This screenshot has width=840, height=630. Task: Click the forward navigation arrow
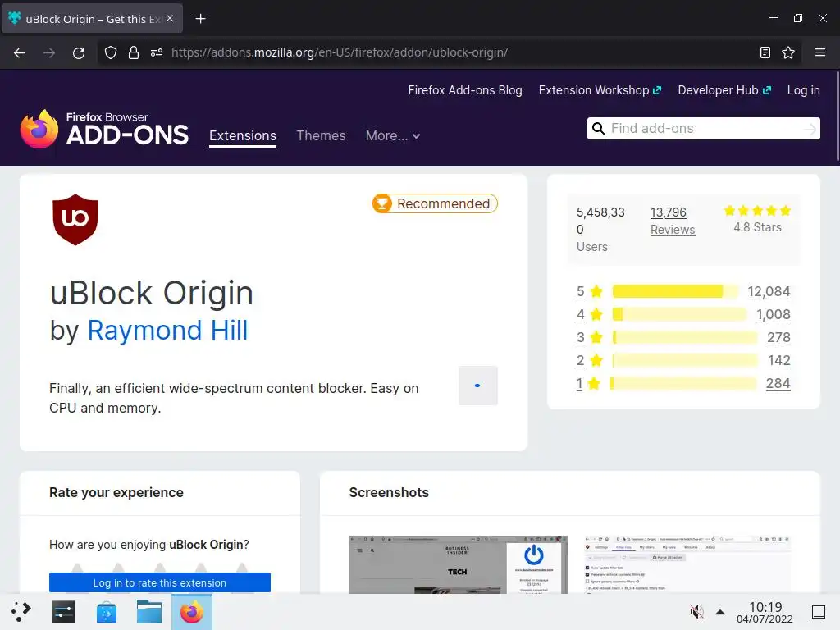[49, 52]
